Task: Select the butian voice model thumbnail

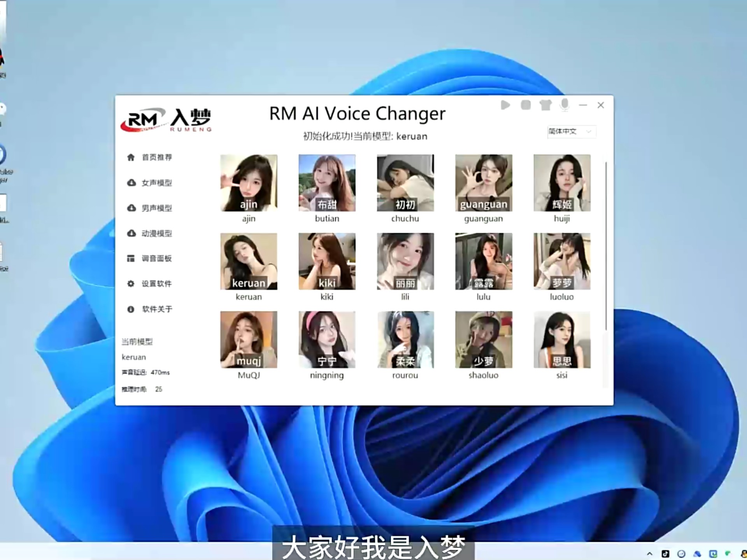Action: (327, 183)
